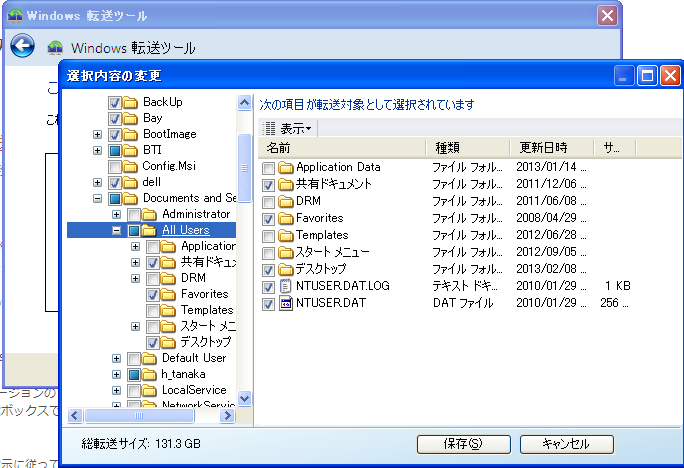
Task: Expand the h_tanaka tree node
Action: coord(116,374)
